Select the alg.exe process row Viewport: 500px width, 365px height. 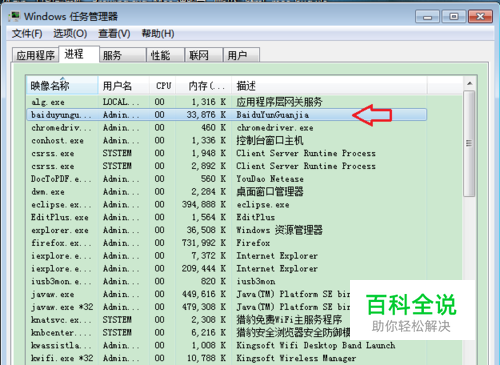click(227, 102)
